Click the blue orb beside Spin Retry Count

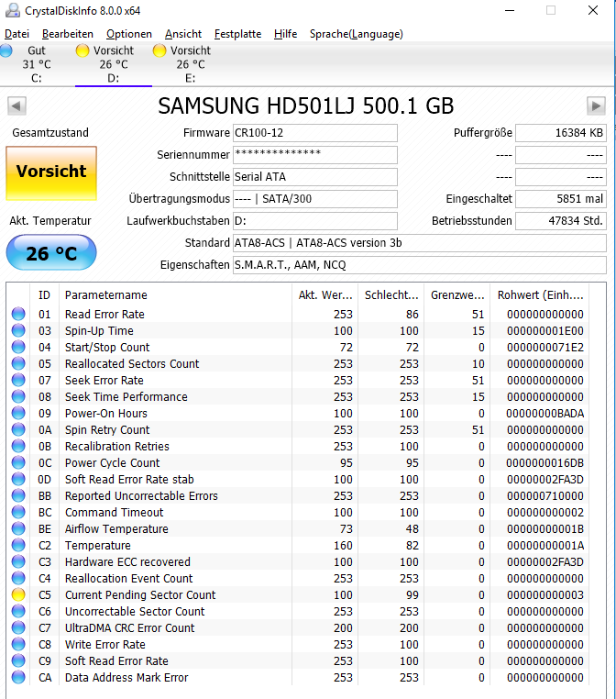pyautogui.click(x=18, y=429)
